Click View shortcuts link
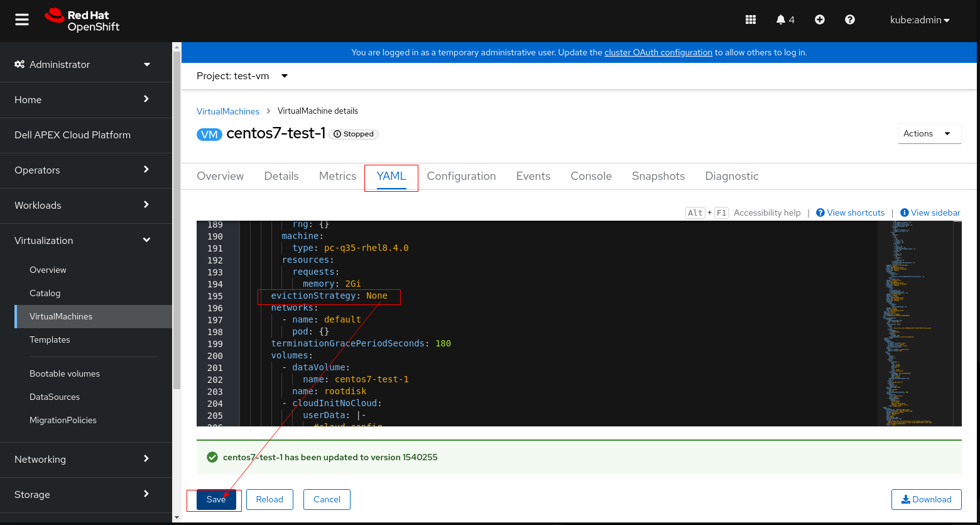 [x=851, y=213]
